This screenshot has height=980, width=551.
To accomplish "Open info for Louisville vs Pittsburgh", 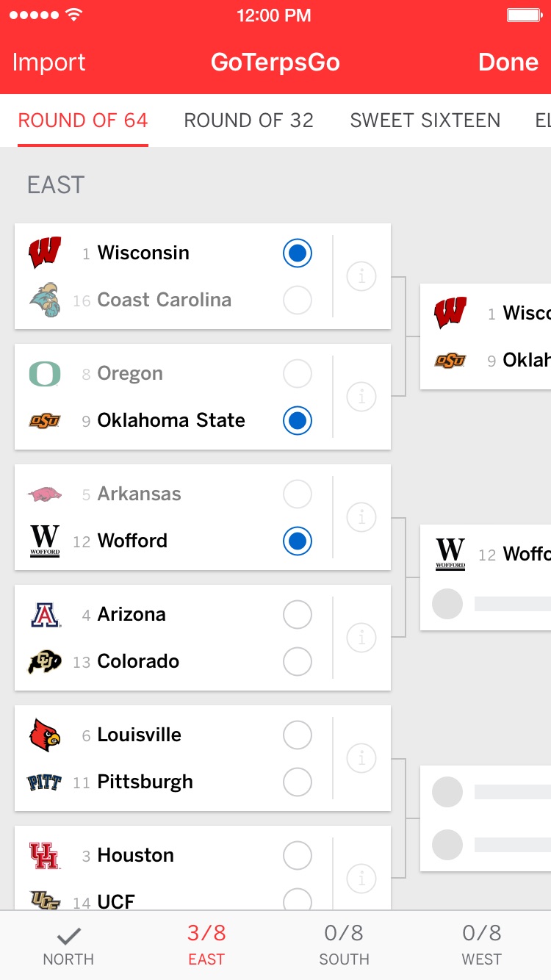I will pos(361,759).
